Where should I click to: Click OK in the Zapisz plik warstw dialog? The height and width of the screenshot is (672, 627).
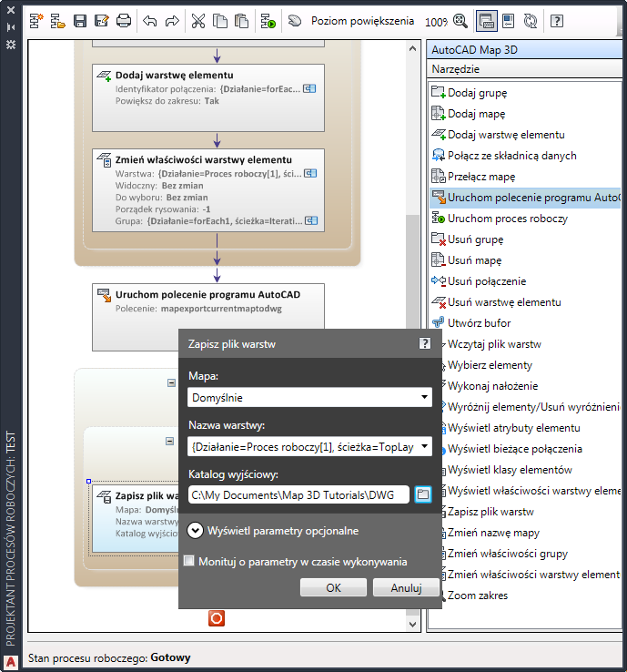(333, 587)
